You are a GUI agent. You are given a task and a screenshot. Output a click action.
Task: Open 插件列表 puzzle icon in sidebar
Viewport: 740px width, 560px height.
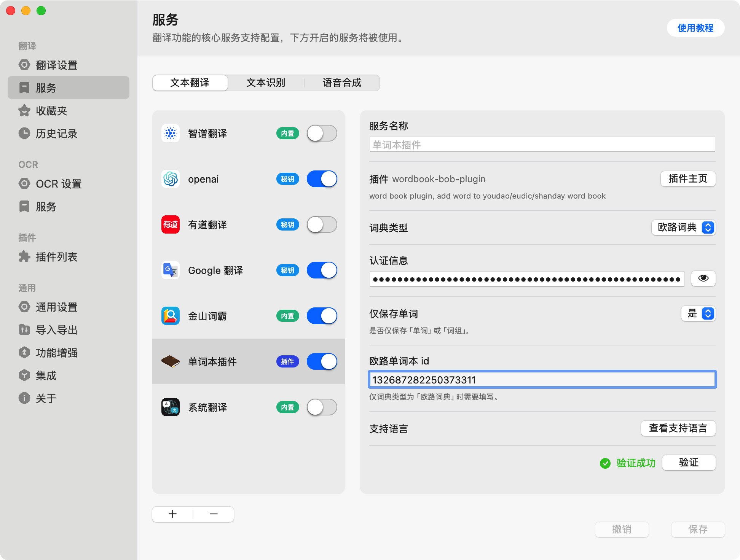pyautogui.click(x=24, y=257)
